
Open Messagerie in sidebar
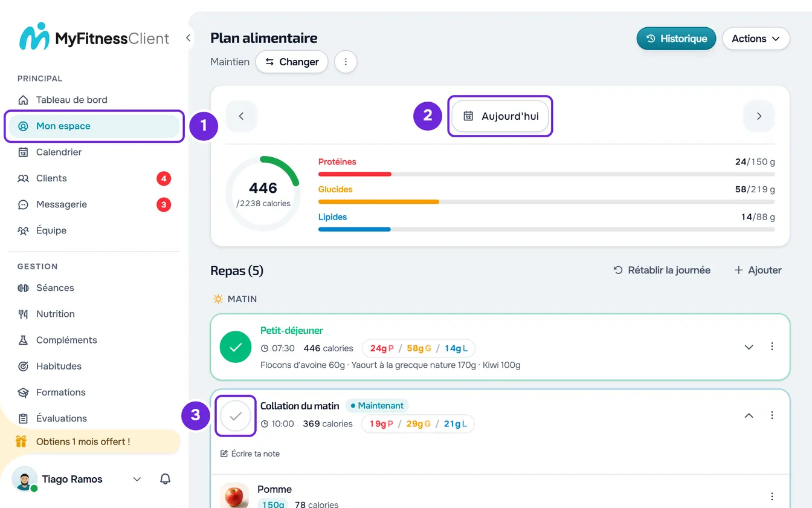click(x=94, y=204)
